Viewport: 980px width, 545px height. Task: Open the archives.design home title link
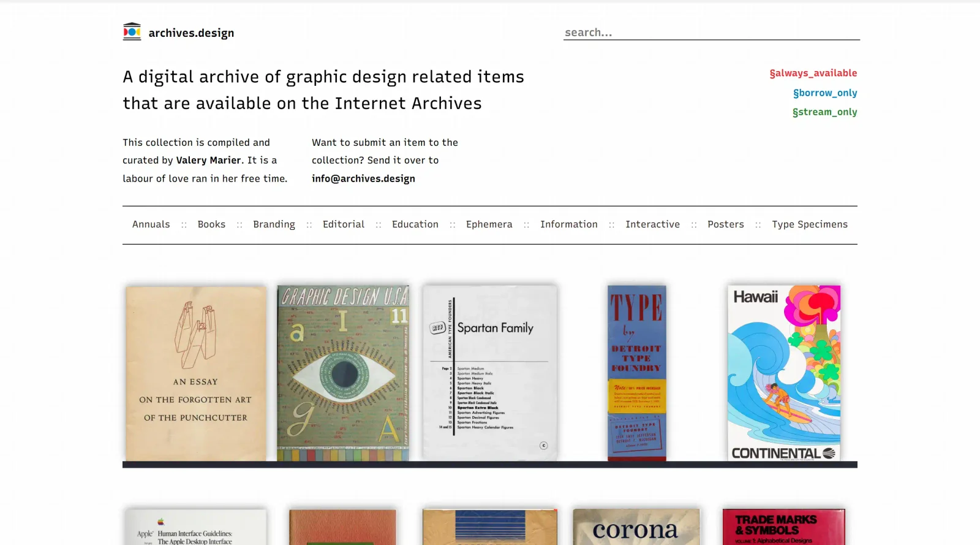click(191, 33)
